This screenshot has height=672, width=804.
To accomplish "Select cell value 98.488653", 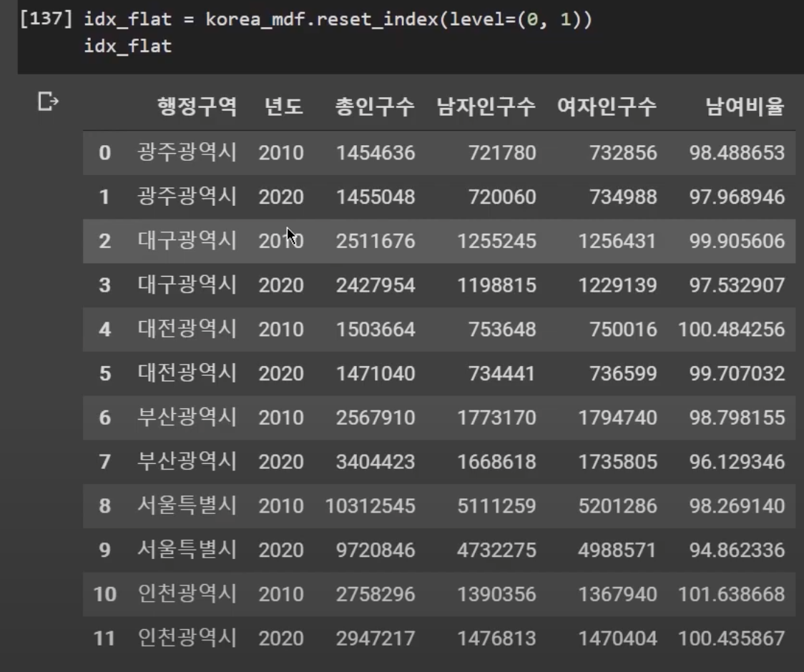I will [737, 153].
